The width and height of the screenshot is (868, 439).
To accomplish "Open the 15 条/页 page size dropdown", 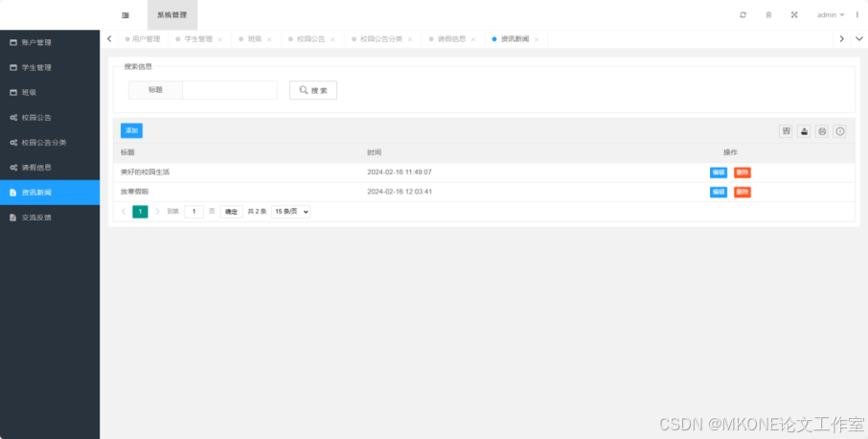I will point(290,212).
